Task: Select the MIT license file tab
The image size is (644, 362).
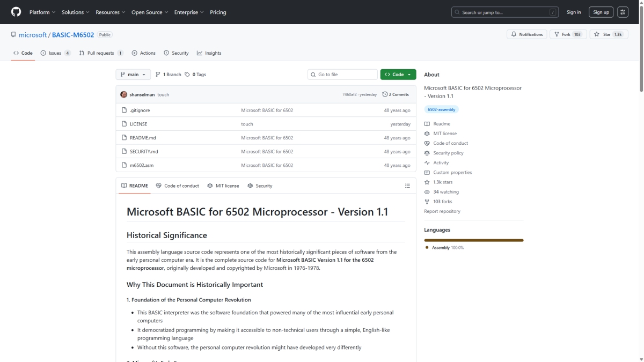Action: point(223,186)
